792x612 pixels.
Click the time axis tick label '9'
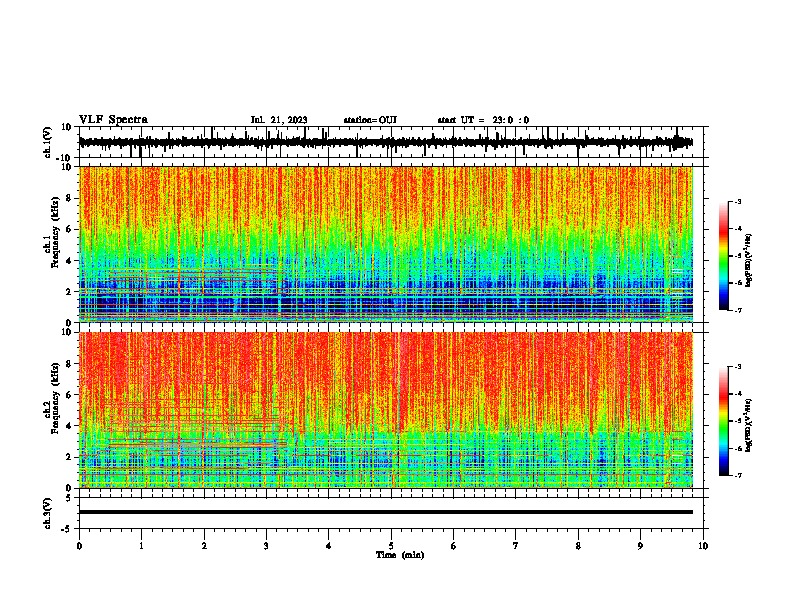(x=640, y=546)
